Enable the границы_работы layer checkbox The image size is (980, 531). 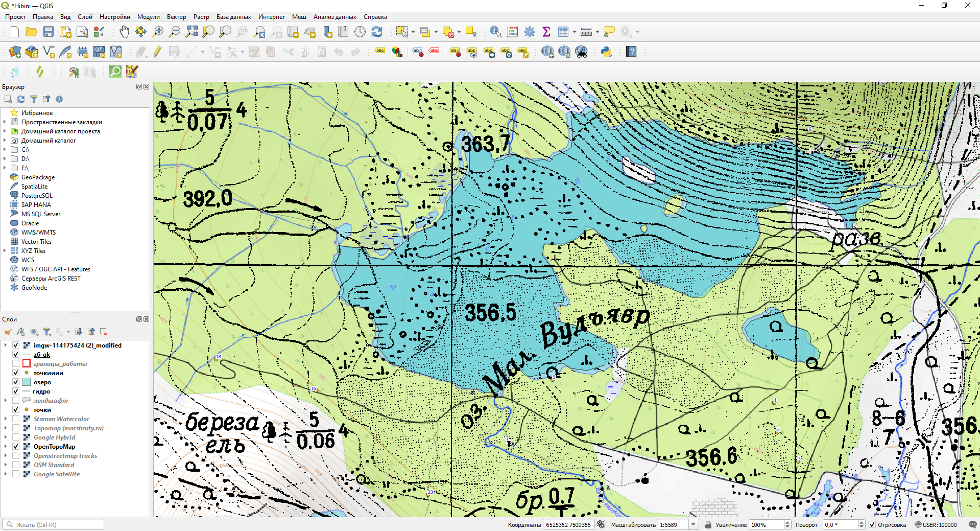(16, 364)
